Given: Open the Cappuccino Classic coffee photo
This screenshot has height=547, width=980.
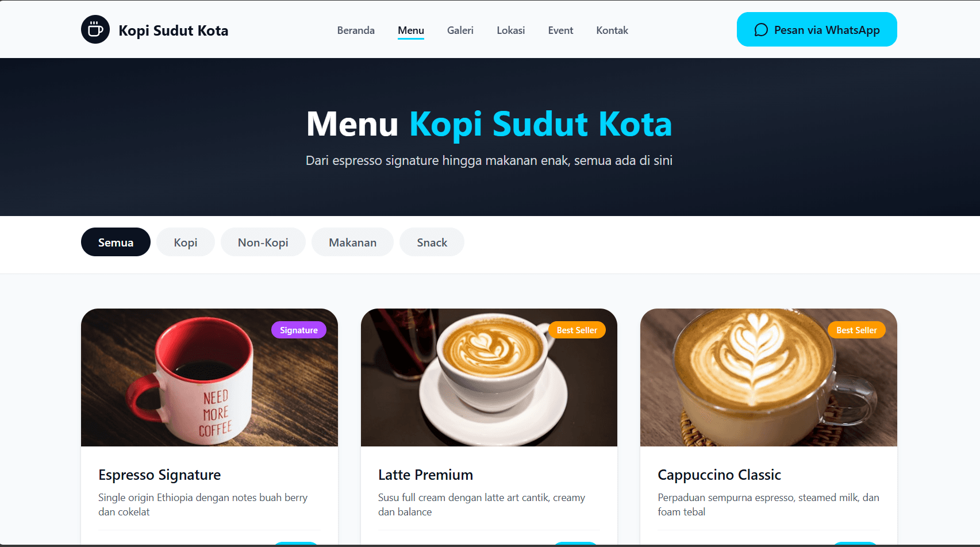Looking at the screenshot, I should (768, 377).
